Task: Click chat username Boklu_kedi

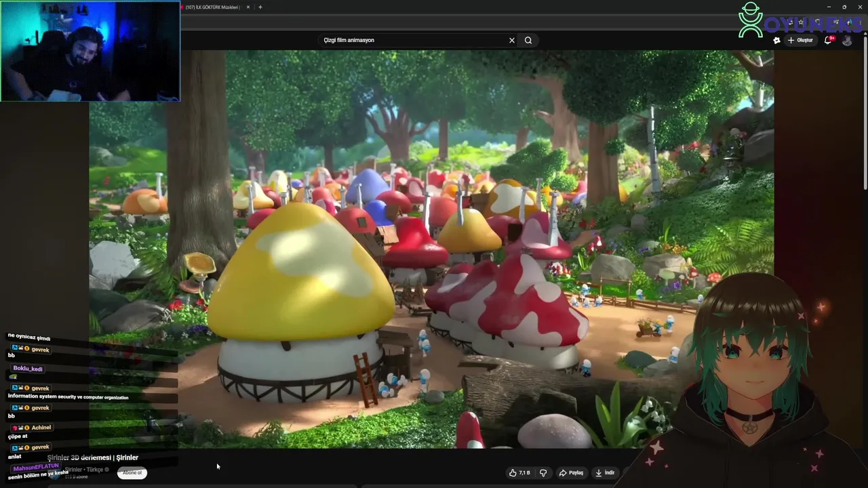Action: point(28,369)
